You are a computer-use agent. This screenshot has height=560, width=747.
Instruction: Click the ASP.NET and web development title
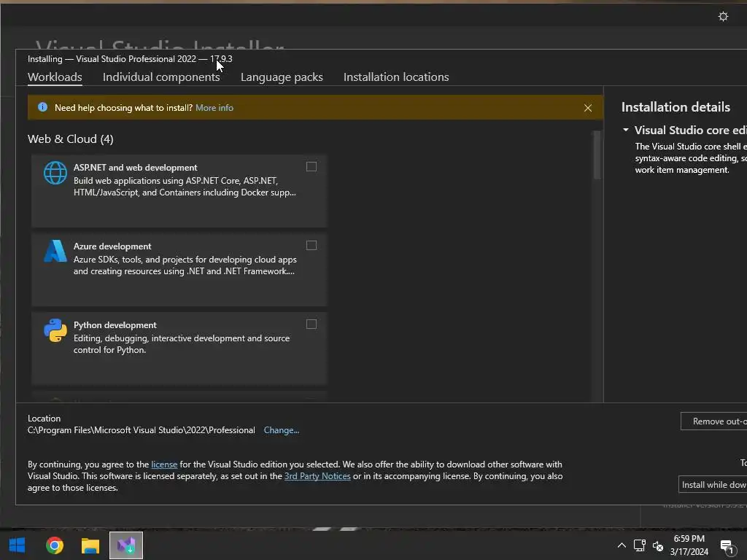pyautogui.click(x=135, y=168)
